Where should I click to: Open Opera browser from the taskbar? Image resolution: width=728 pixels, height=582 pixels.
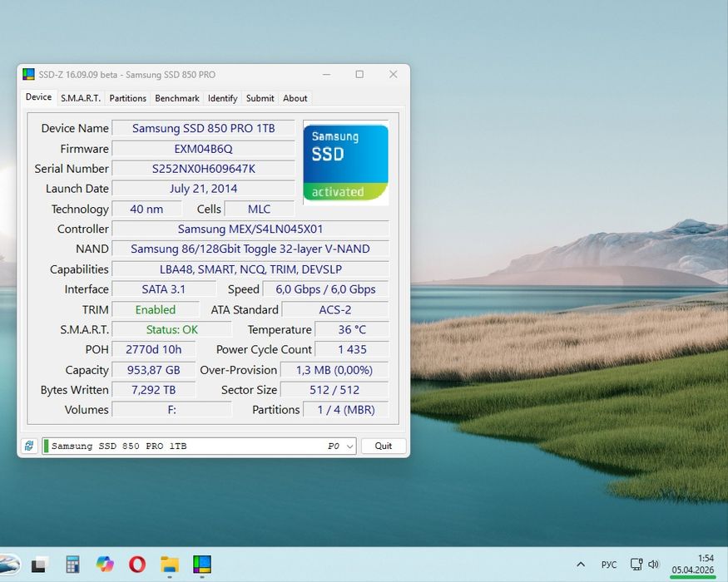click(x=137, y=565)
